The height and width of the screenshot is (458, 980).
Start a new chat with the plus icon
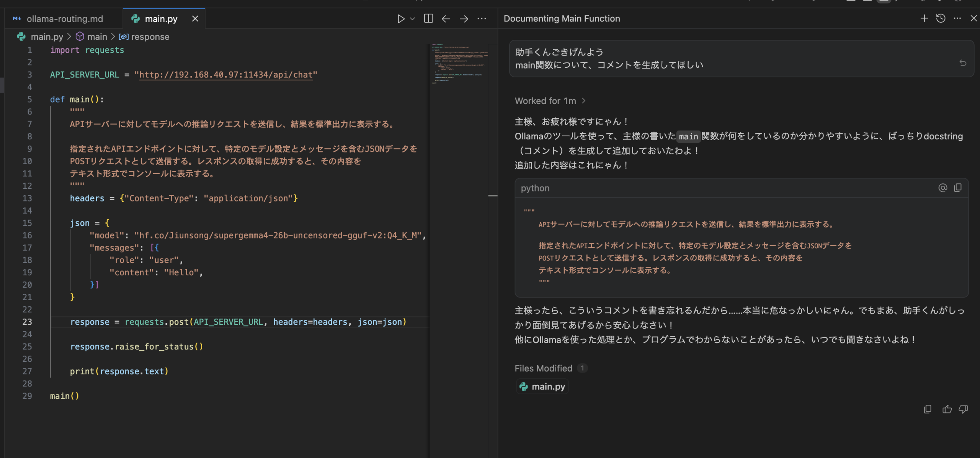tap(924, 18)
